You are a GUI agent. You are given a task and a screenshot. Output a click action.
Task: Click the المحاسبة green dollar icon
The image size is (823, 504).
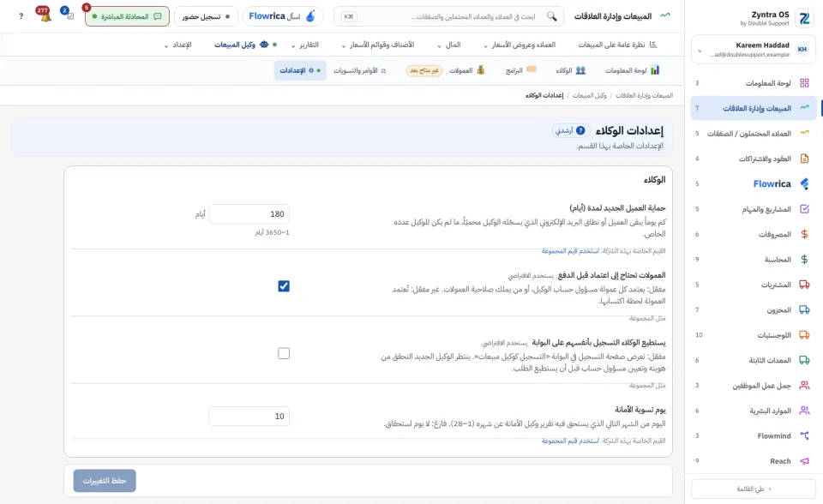[x=804, y=260]
